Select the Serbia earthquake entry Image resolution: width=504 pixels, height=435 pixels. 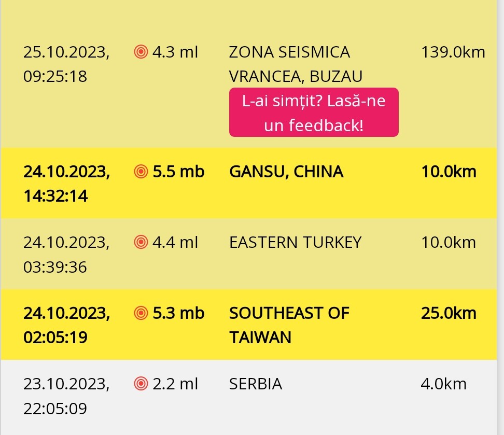256,384
